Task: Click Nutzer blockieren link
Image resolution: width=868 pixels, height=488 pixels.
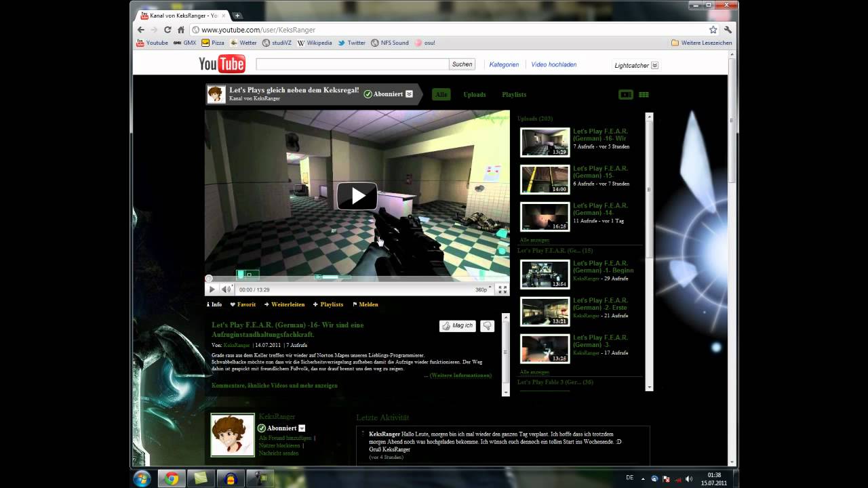Action: coord(279,445)
